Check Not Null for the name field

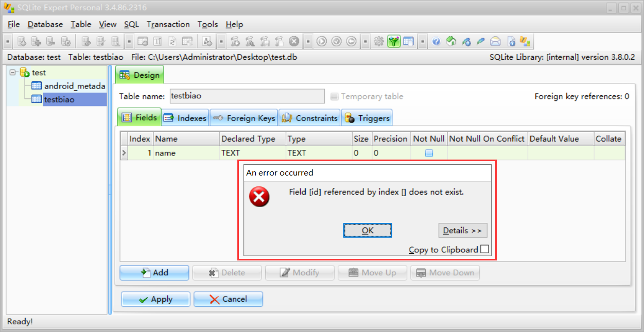tap(429, 153)
